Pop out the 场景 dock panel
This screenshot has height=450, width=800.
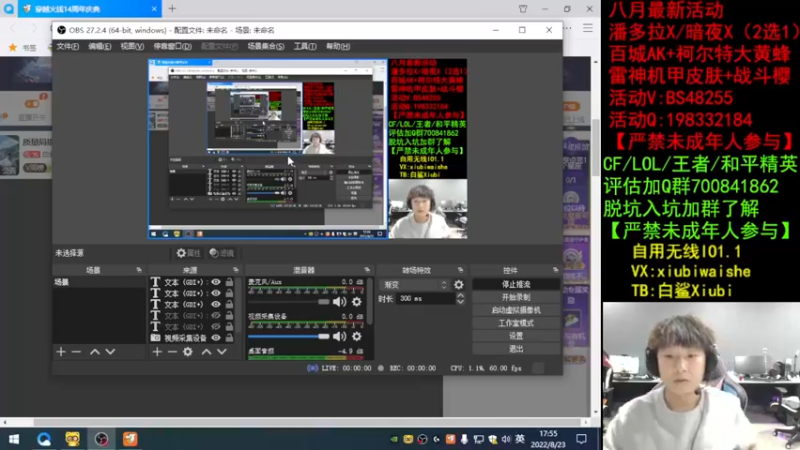point(139,270)
